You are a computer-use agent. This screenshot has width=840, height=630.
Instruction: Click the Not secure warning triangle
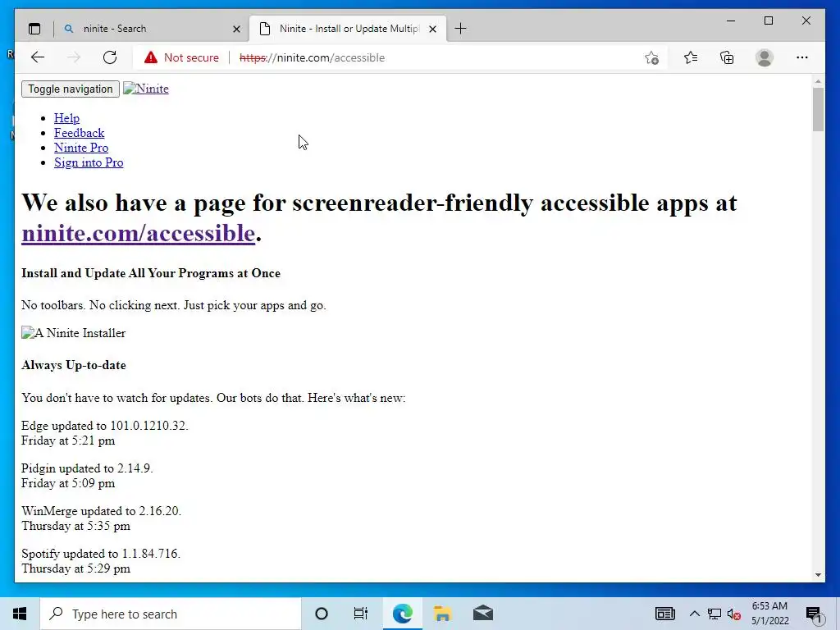coord(151,57)
